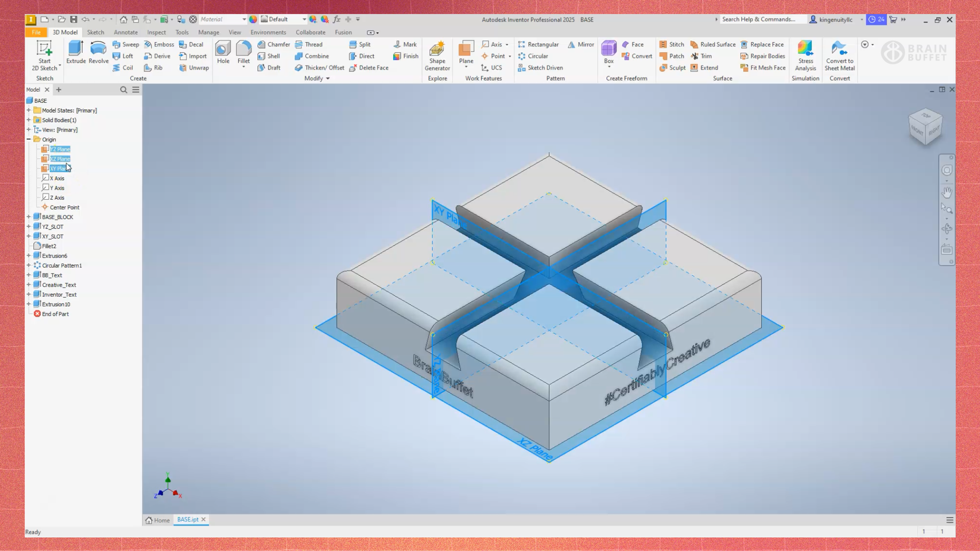Open the Default appearance dropdown
This screenshot has height=551, width=980.
pyautogui.click(x=304, y=20)
